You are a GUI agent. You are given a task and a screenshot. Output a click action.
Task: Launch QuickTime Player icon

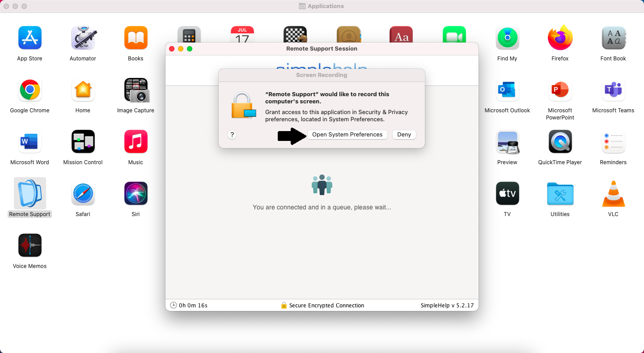point(560,142)
